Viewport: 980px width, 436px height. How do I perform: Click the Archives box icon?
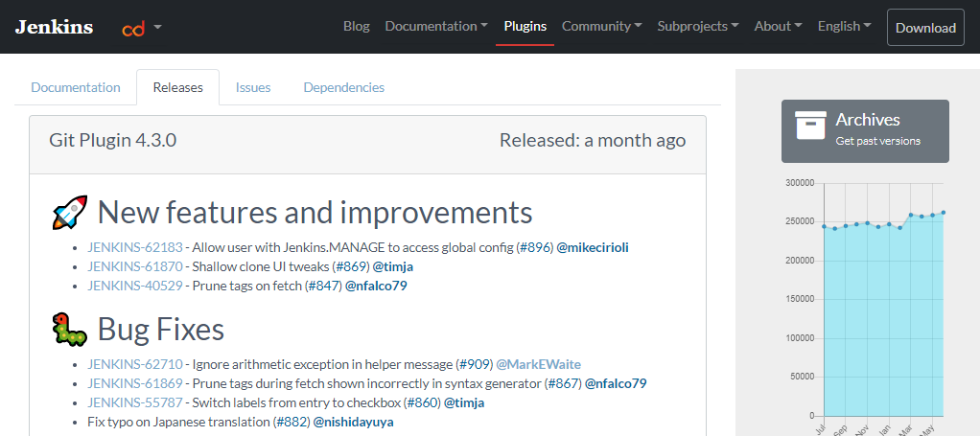(810, 125)
